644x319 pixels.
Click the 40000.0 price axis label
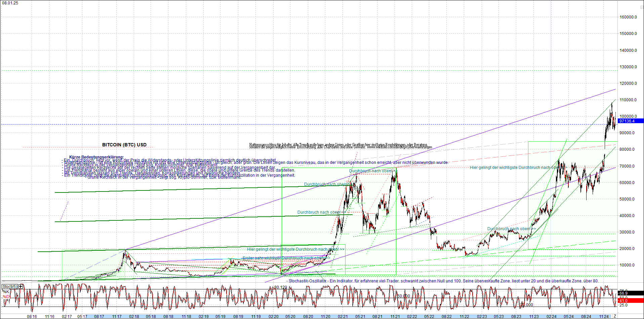(627, 216)
